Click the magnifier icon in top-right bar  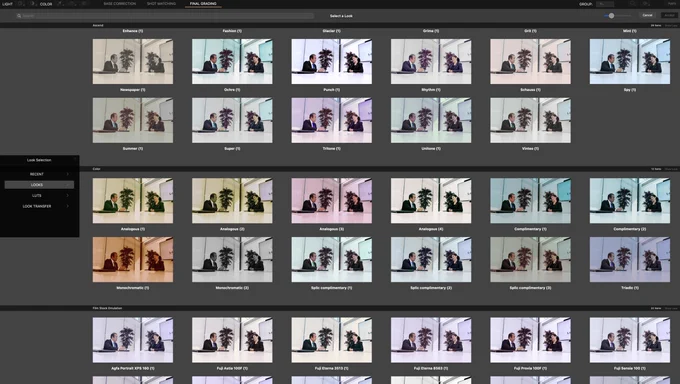pyautogui.click(x=632, y=3)
